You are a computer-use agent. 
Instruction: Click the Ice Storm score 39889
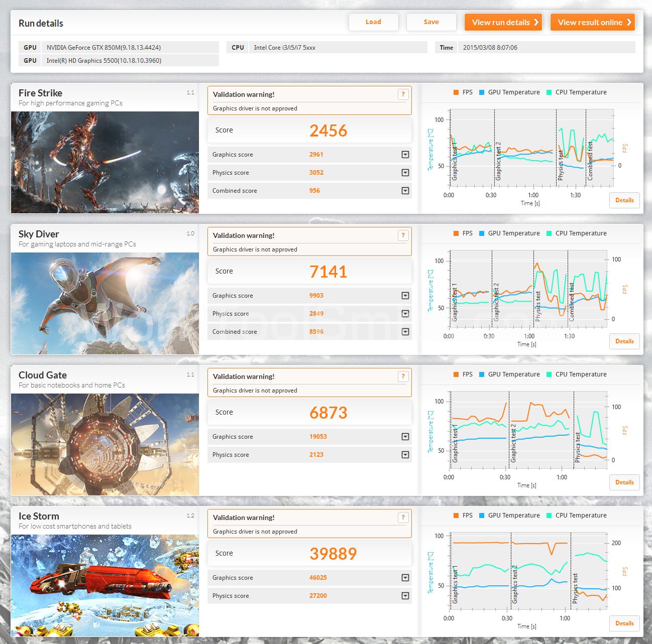click(x=333, y=554)
